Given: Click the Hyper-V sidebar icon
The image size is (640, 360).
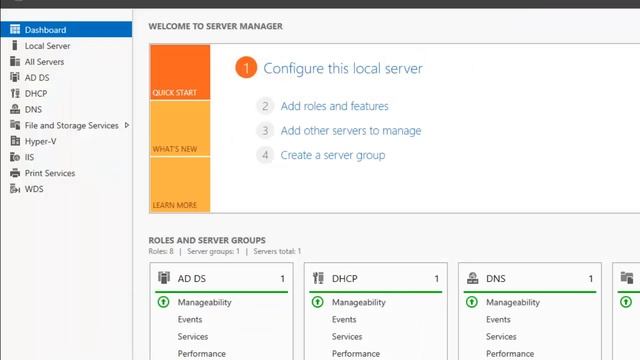Looking at the screenshot, I should coord(15,141).
